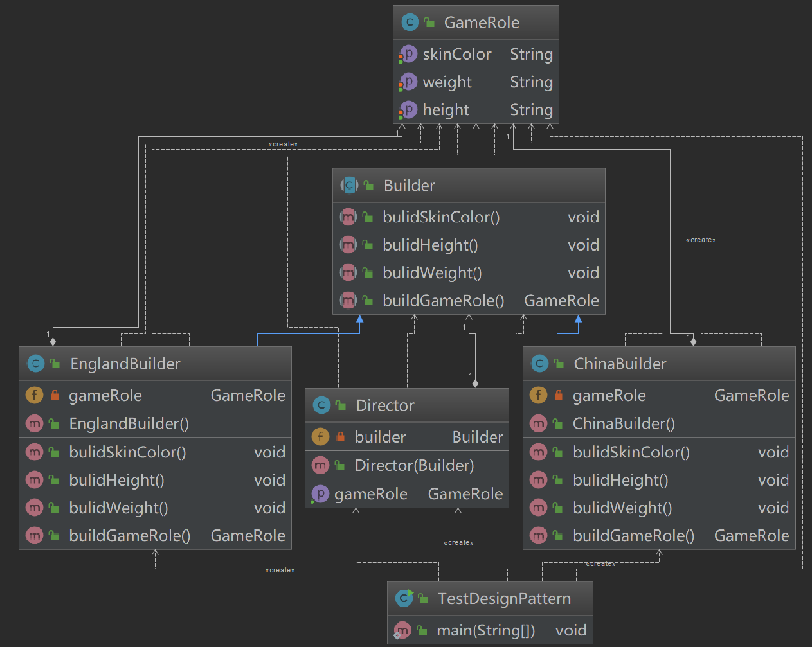Viewport: 812px width, 647px height.
Task: Click method icon of EnglandBuilder bulidHeight()
Action: (34, 480)
